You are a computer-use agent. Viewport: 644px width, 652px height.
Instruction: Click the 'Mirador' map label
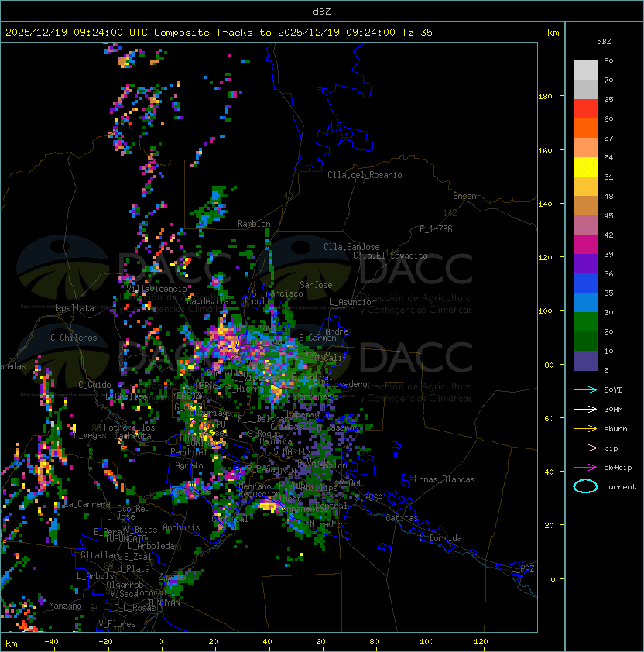coord(327,524)
